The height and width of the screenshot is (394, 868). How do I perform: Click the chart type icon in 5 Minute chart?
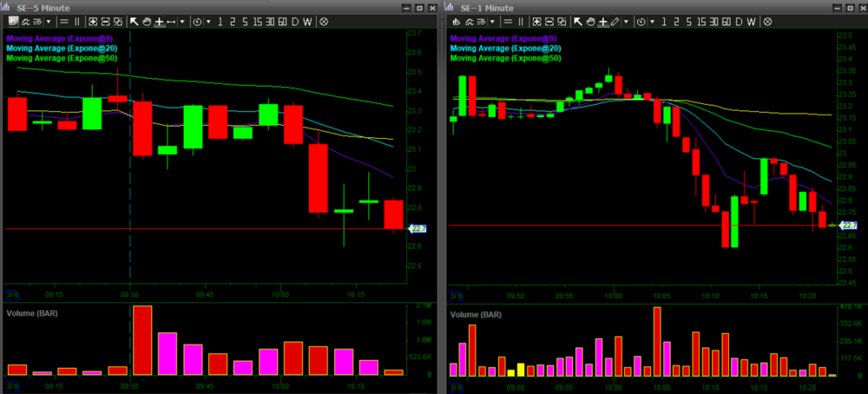[x=12, y=20]
